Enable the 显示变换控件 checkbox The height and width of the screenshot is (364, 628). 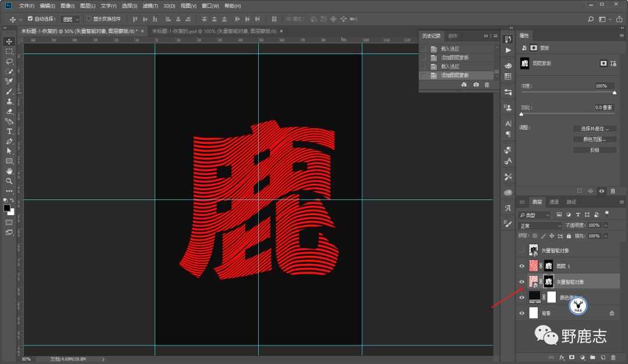tap(88, 19)
